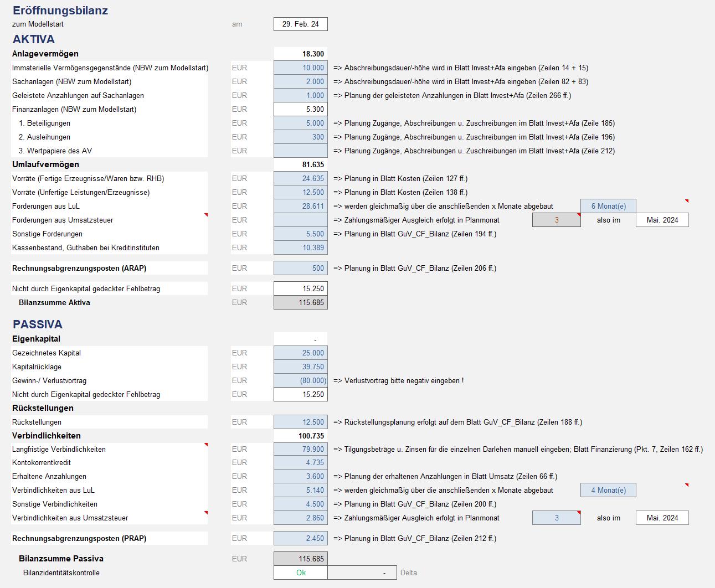This screenshot has width=715, height=588.
Task: Select the AKTIVA heading
Action: click(34, 39)
